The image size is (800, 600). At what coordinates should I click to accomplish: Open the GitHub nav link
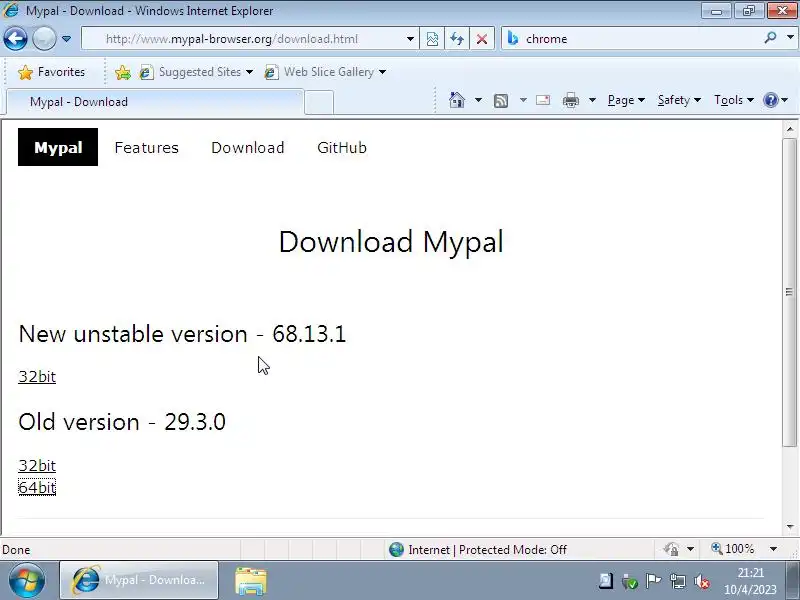coord(342,147)
